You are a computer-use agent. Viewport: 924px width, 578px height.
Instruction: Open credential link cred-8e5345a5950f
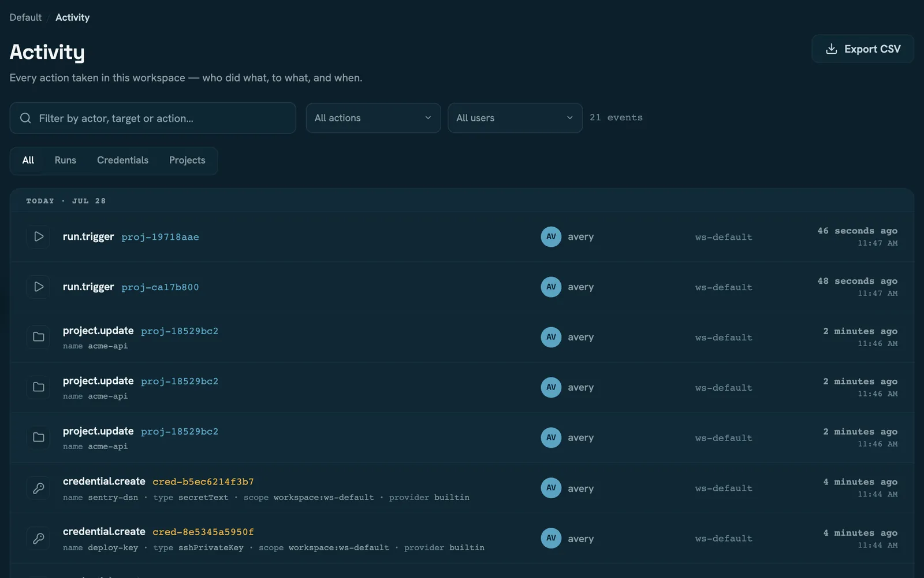[203, 532]
